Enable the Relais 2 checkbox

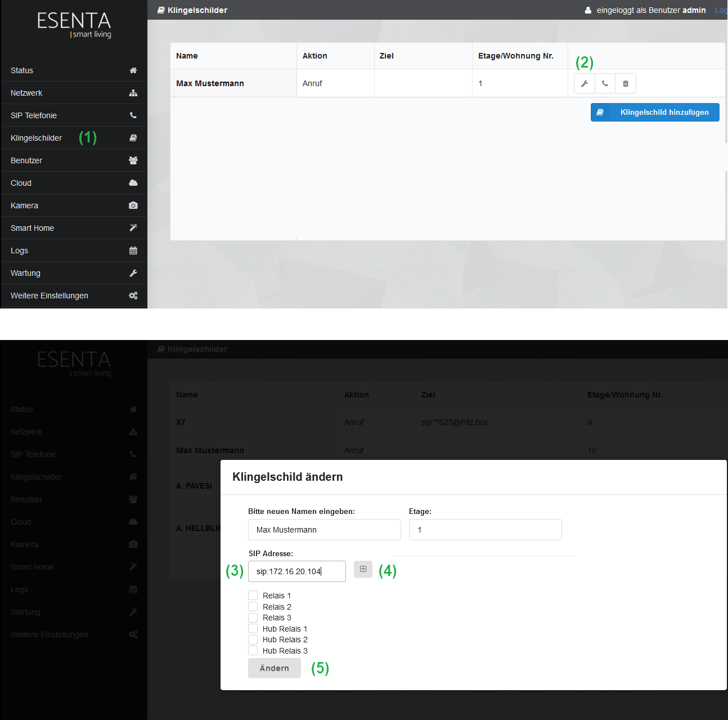tap(253, 607)
